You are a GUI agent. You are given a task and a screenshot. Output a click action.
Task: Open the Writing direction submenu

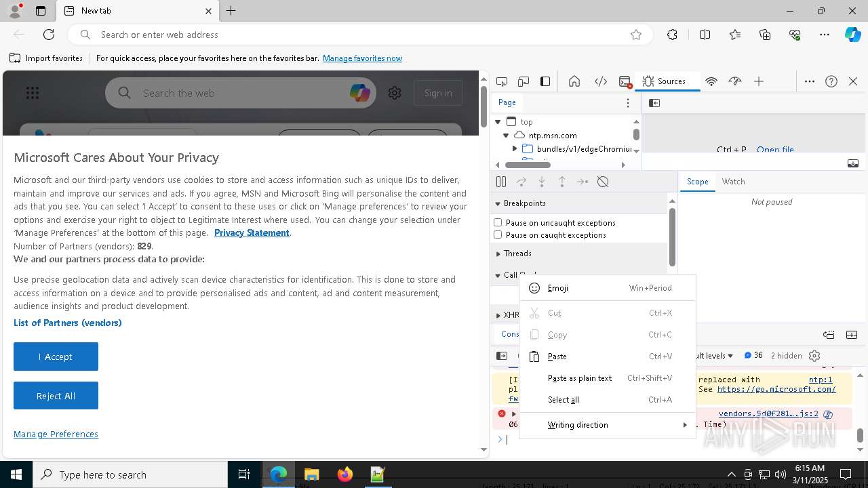(x=608, y=425)
